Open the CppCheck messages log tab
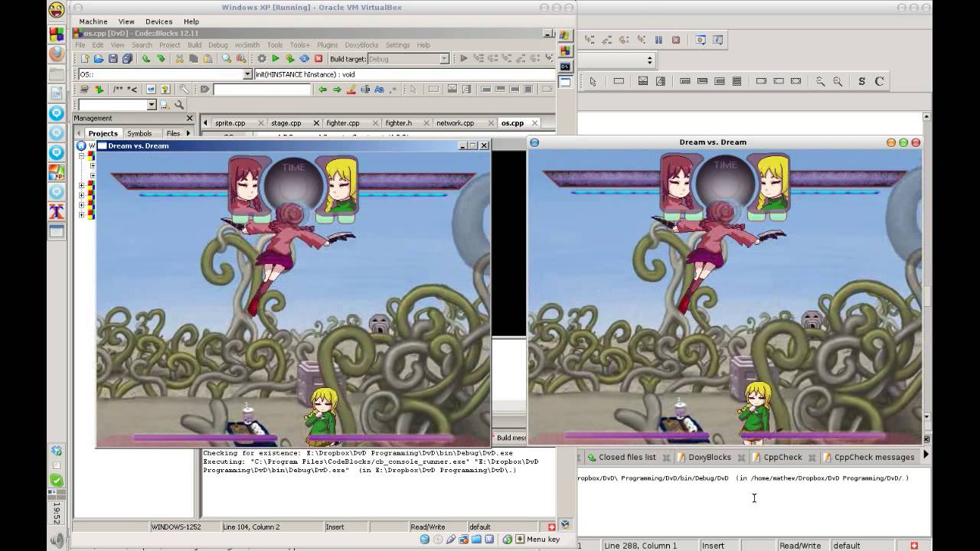 pyautogui.click(x=874, y=457)
